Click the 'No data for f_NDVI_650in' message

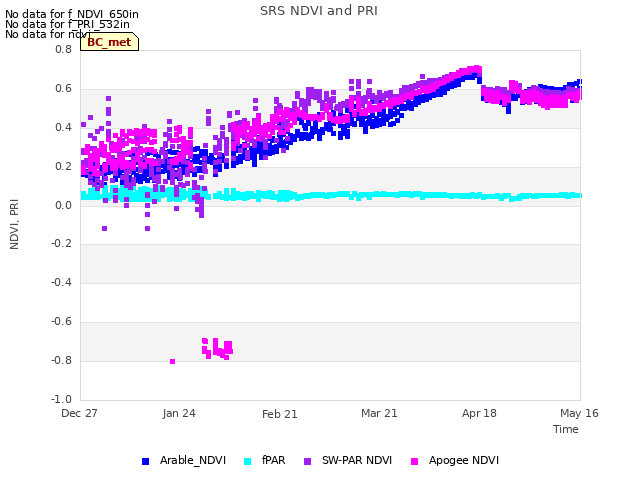(72, 14)
